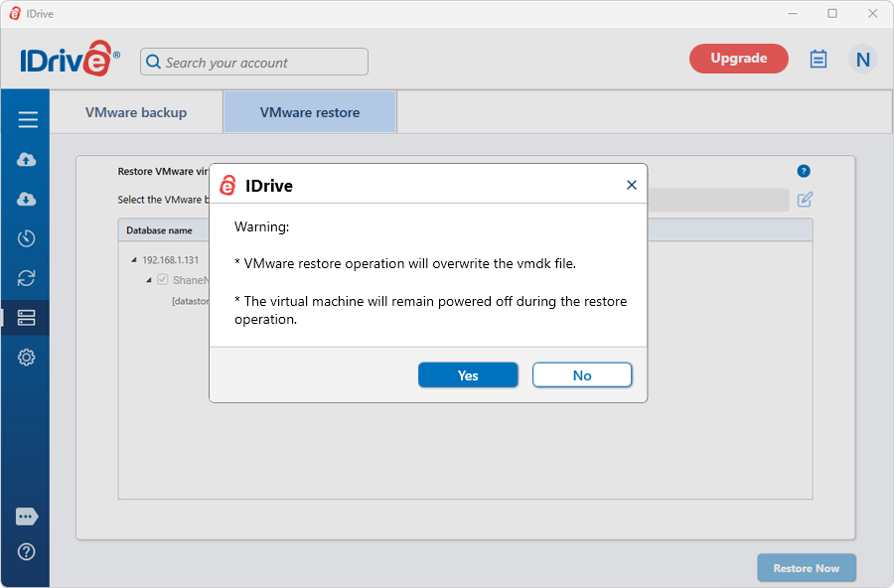
Task: Open the Scheduler clock icon
Action: tap(26, 238)
